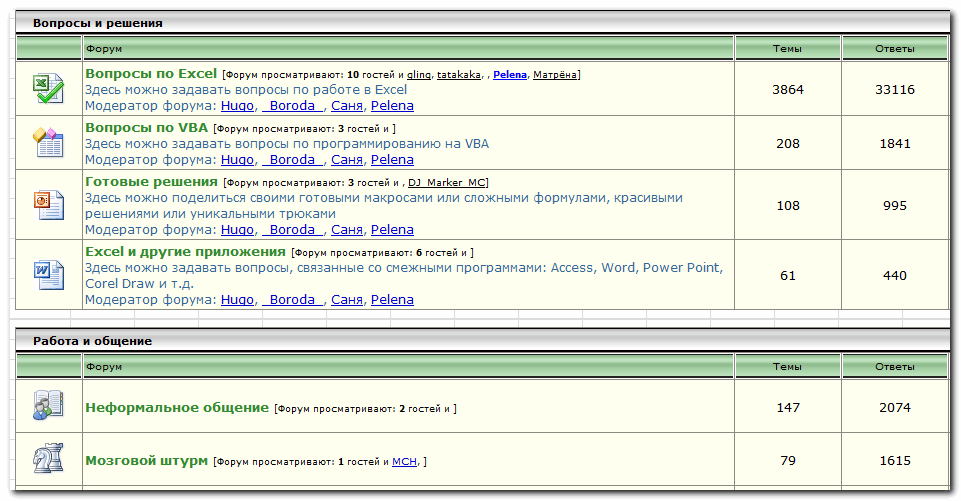The width and height of the screenshot is (961, 501).
Task: Click moderator Саня in Готовые решения row
Action: click(x=347, y=229)
